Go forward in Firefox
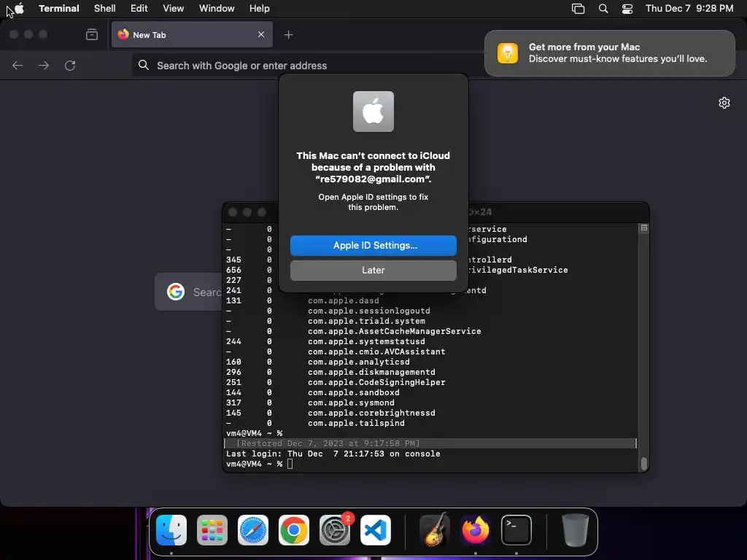This screenshot has height=560, width=747. point(44,65)
